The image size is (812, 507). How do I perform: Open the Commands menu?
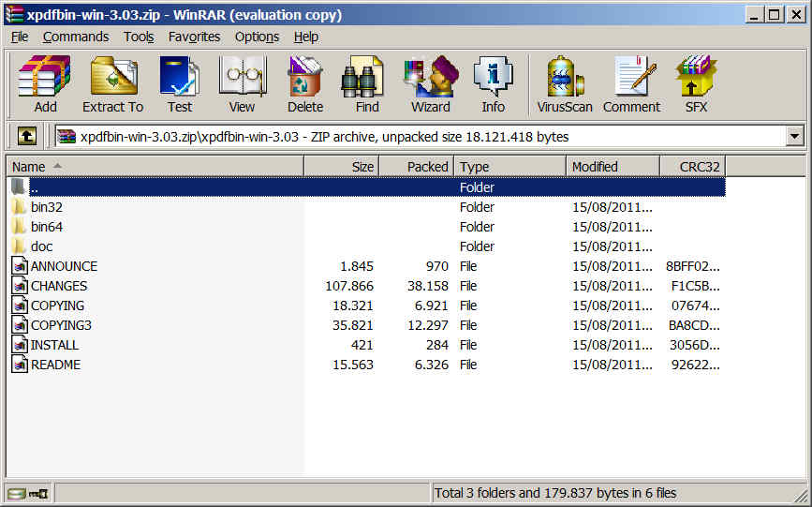pos(76,37)
